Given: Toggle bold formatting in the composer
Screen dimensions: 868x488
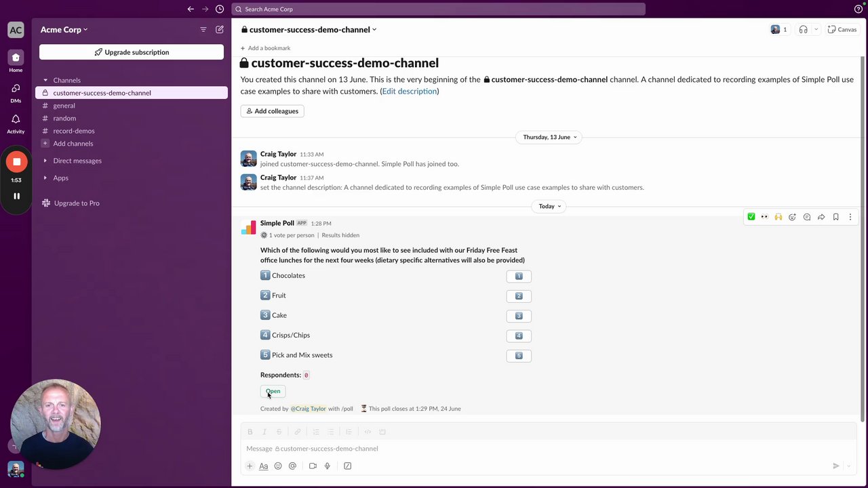Looking at the screenshot, I should pyautogui.click(x=250, y=432).
